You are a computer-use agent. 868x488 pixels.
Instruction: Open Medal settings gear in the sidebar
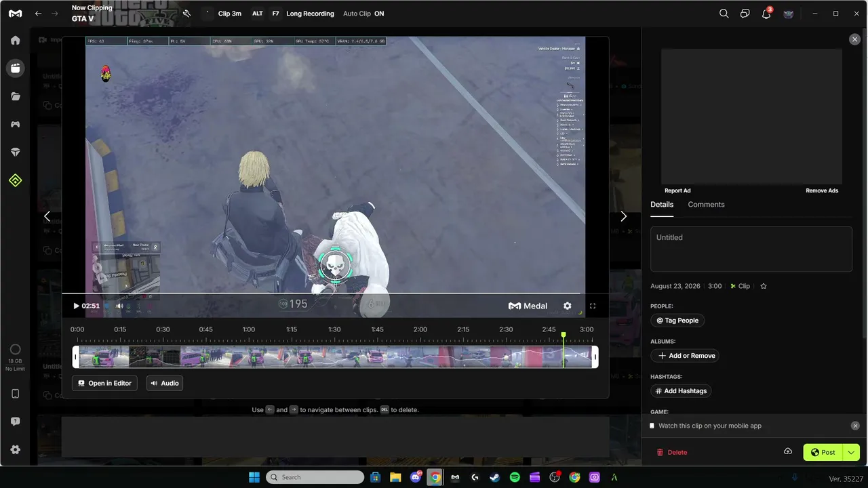point(15,449)
